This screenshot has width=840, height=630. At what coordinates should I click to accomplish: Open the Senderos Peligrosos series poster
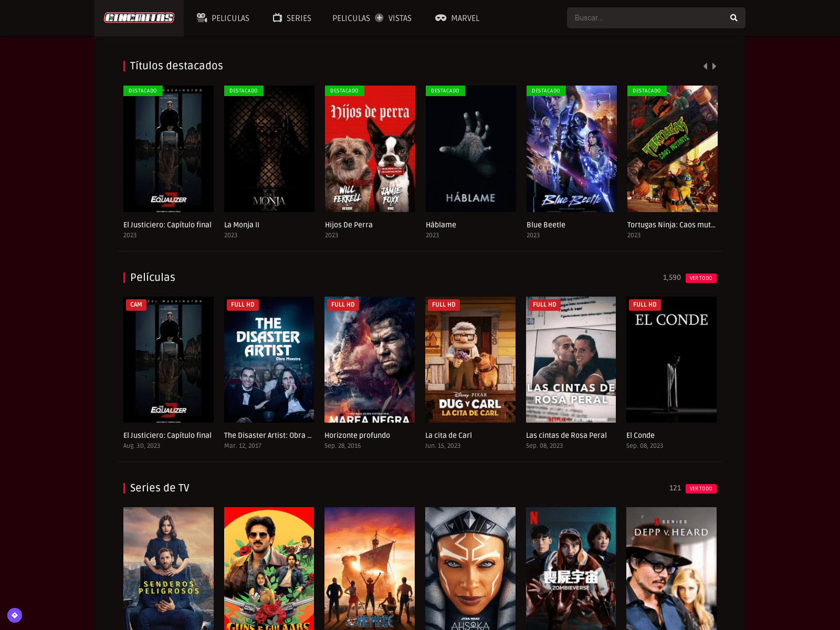tap(169, 569)
